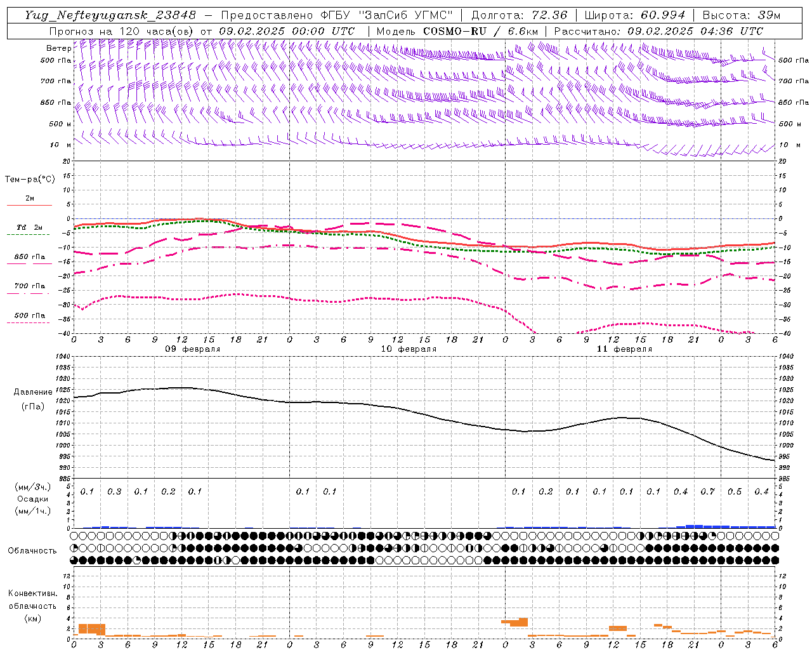Image resolution: width=812 pixels, height=650 pixels.
Task: Click the 0.3 precipitation value
Action: (114, 491)
